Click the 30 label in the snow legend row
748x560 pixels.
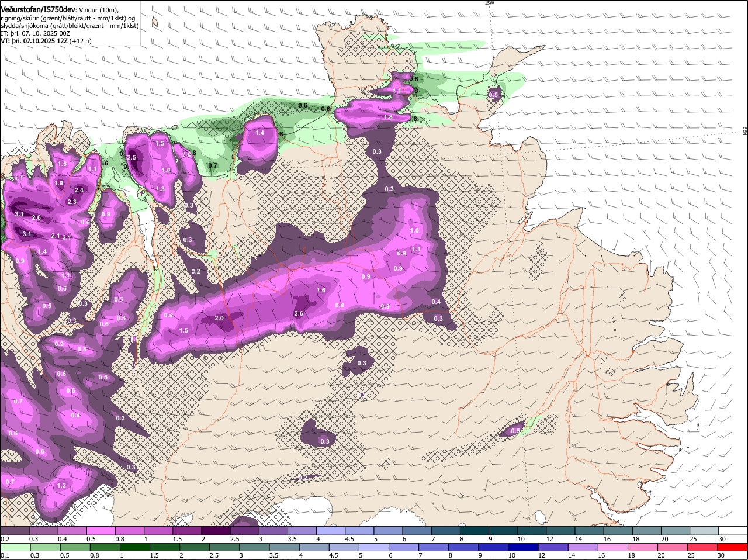coord(721,538)
